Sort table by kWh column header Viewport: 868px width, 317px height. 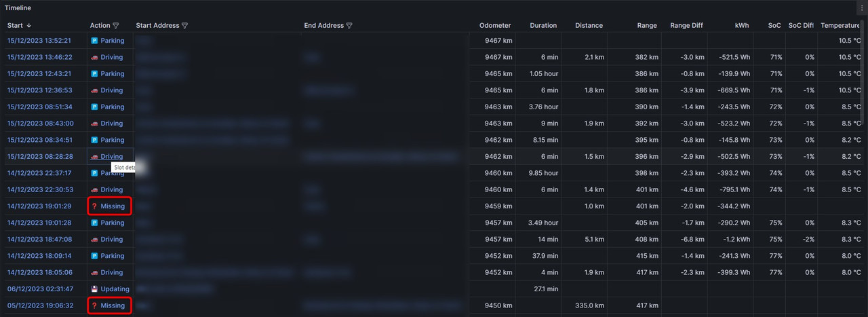(x=742, y=26)
